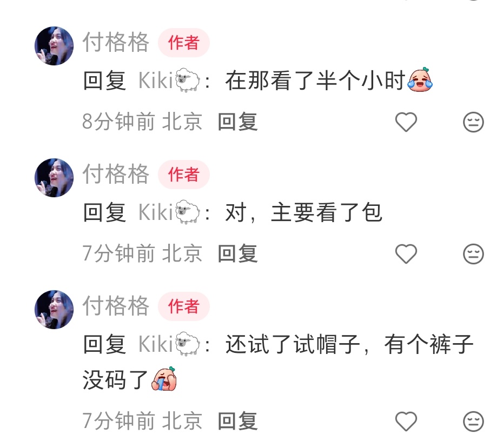Dislike the last comment about pants size
Screen dimensions: 490x448
[473, 421]
